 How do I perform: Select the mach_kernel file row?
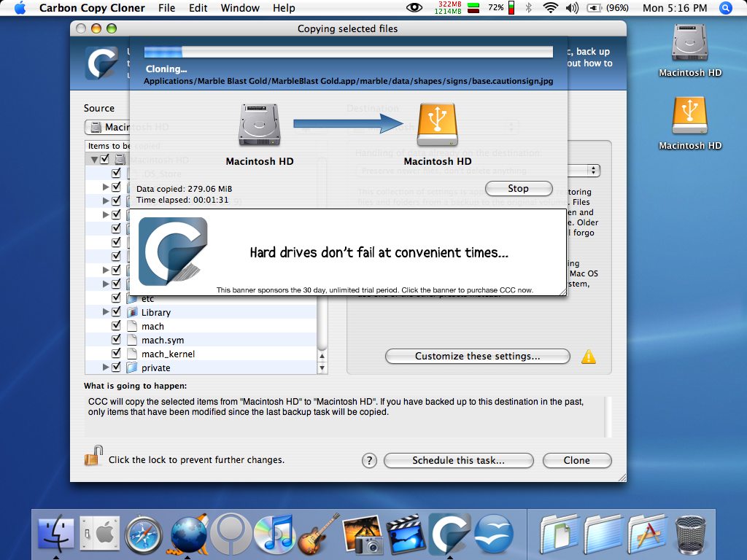pyautogui.click(x=201, y=354)
